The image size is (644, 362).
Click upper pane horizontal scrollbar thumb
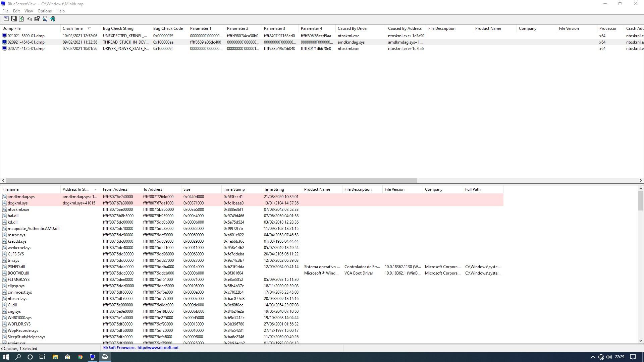pyautogui.click(x=211, y=181)
